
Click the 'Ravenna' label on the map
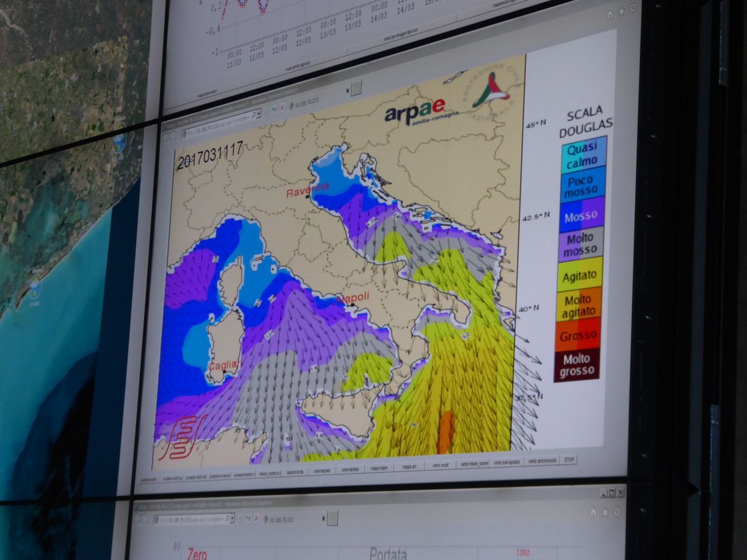pos(307,189)
